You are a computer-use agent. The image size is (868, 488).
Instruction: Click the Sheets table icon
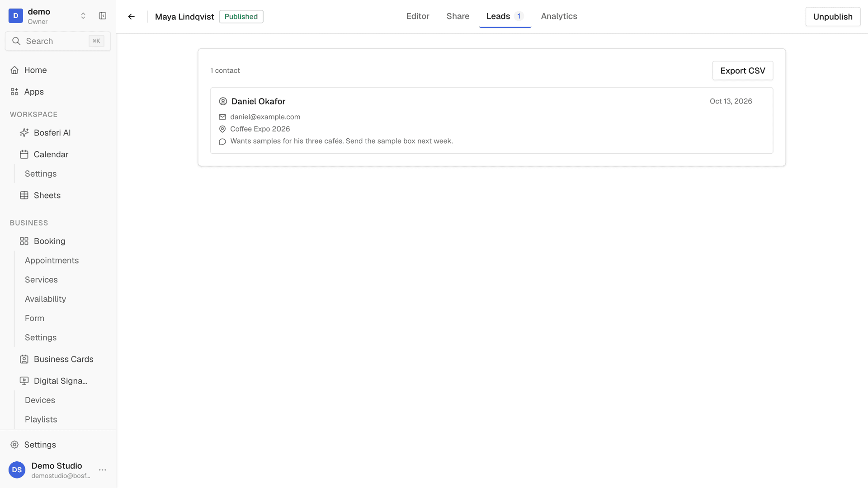[24, 195]
